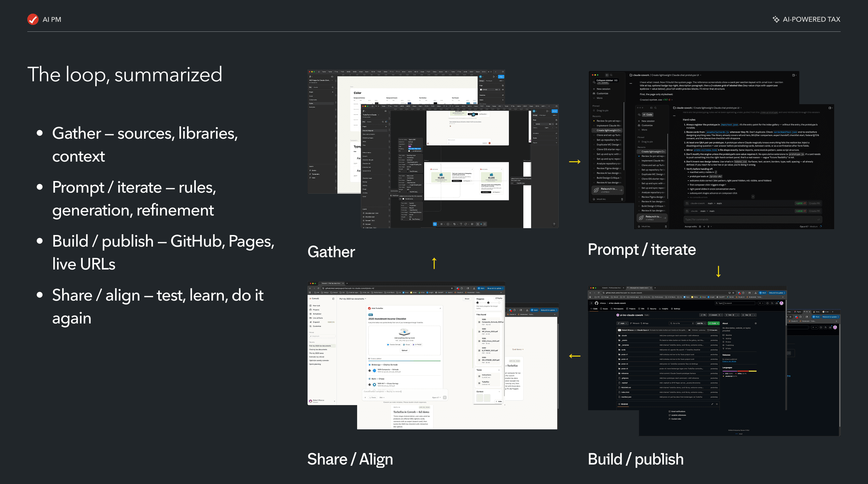Screen dimensions: 868x484
Task: Click the Code mode button in front Claude window
Action: [x=648, y=114]
